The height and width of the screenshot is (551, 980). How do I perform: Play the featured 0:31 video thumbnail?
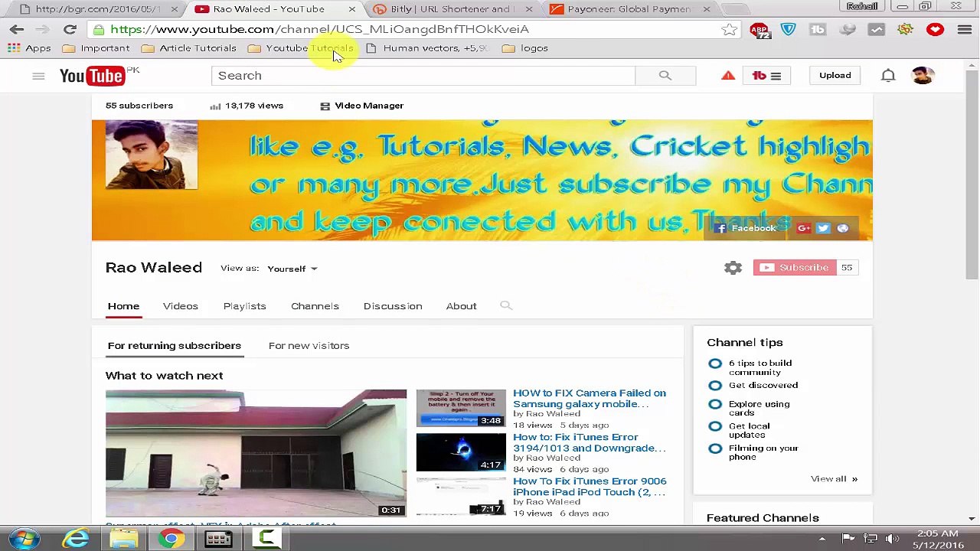pyautogui.click(x=256, y=453)
